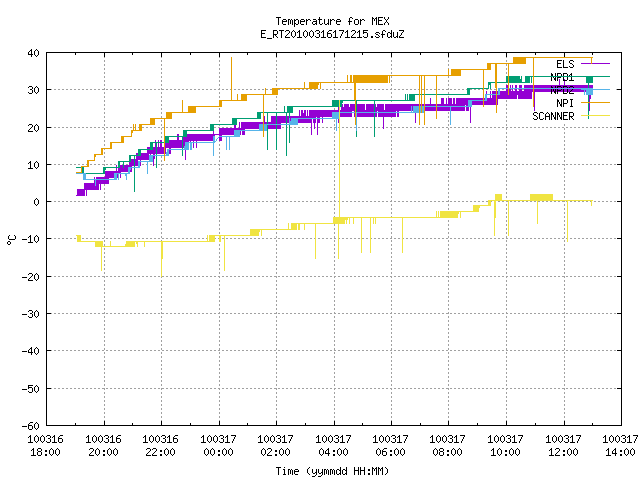The image size is (640, 480).
Task: Click the y-axis label '0'
Action: coord(37,202)
